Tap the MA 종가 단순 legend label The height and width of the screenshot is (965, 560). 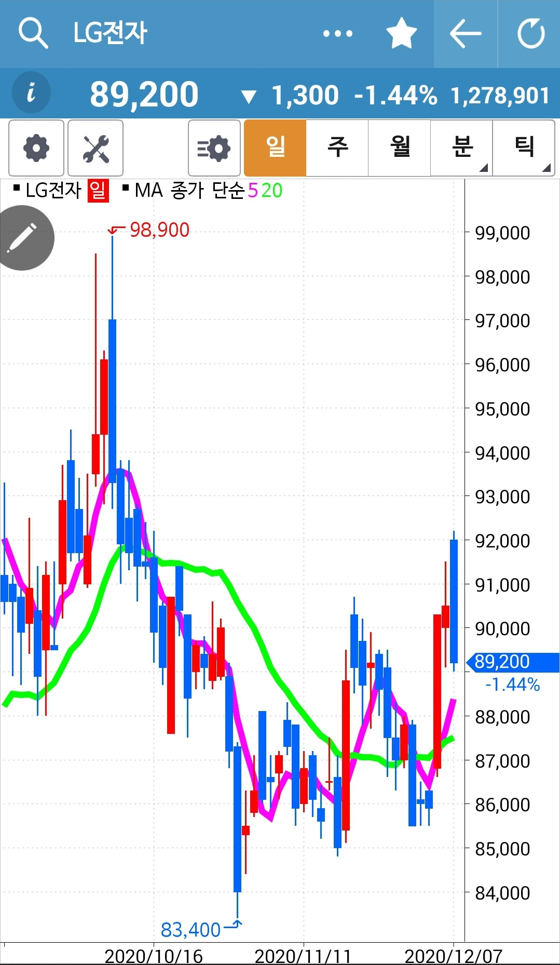tap(184, 191)
